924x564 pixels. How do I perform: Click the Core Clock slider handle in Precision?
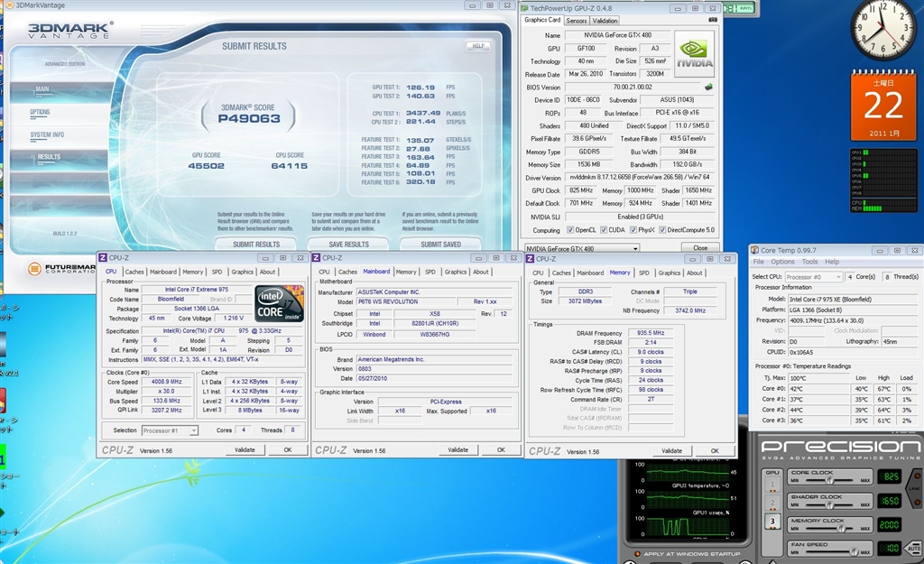tap(831, 481)
